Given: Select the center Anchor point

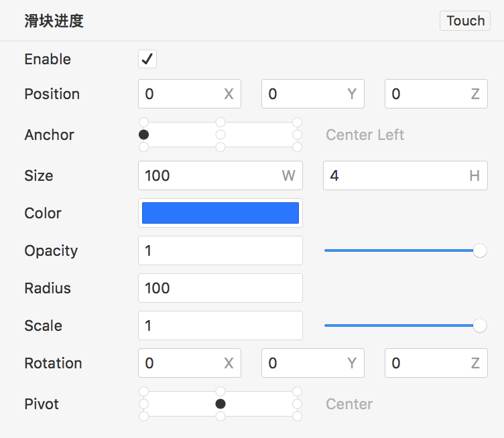Looking at the screenshot, I should (220, 135).
